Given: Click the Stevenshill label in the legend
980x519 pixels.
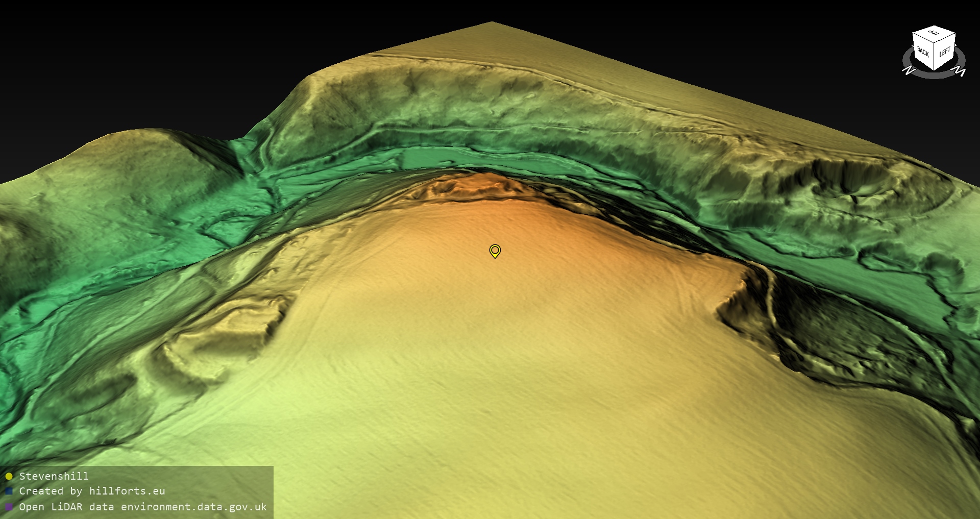Looking at the screenshot, I should [54, 476].
